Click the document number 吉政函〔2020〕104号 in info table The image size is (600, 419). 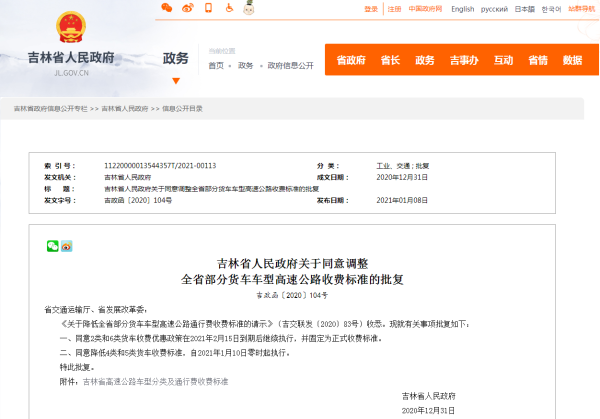138,200
